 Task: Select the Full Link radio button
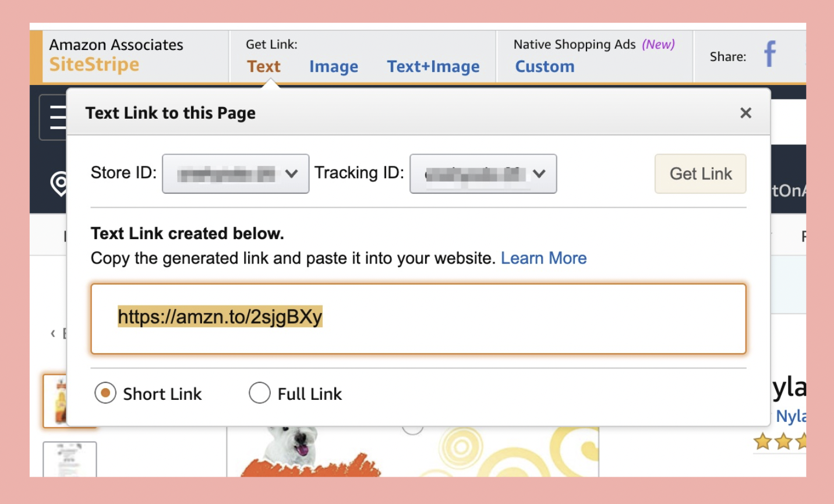[x=260, y=393]
